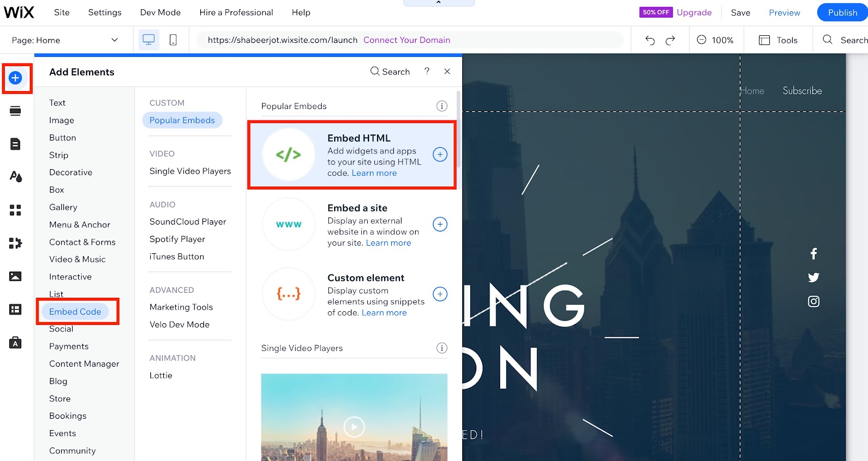Click the Facebook icon on canvas
The width and height of the screenshot is (868, 461).
(814, 254)
